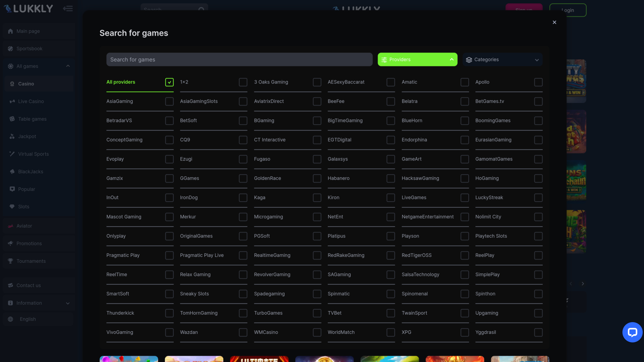The height and width of the screenshot is (362, 644).
Task: Click the LUKKLY logo
Action: (28, 8)
